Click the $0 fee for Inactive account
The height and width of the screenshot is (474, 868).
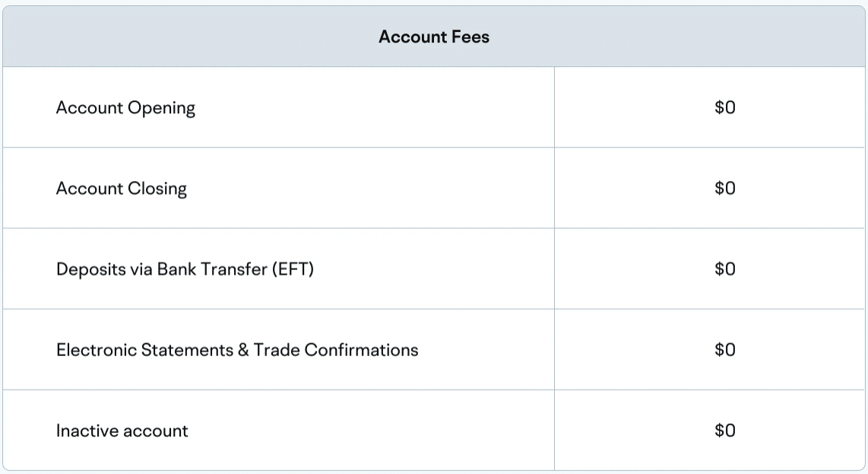click(x=725, y=430)
